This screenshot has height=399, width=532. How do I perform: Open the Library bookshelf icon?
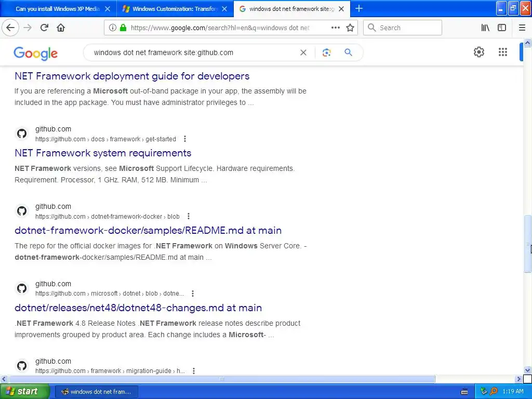pos(485,28)
